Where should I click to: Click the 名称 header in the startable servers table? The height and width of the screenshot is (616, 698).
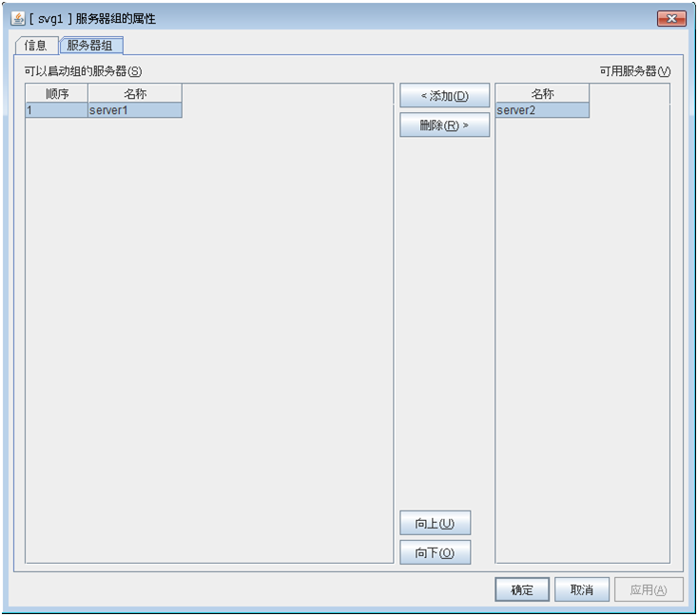click(135, 93)
